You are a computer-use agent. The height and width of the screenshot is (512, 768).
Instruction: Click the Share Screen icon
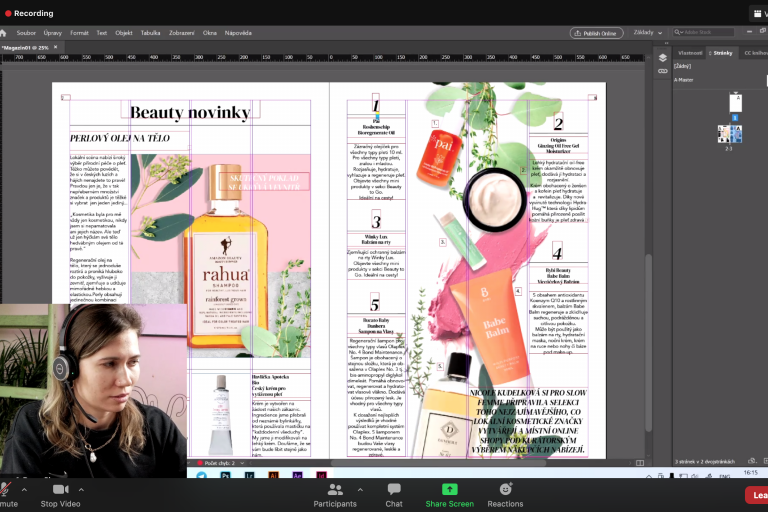click(x=449, y=489)
